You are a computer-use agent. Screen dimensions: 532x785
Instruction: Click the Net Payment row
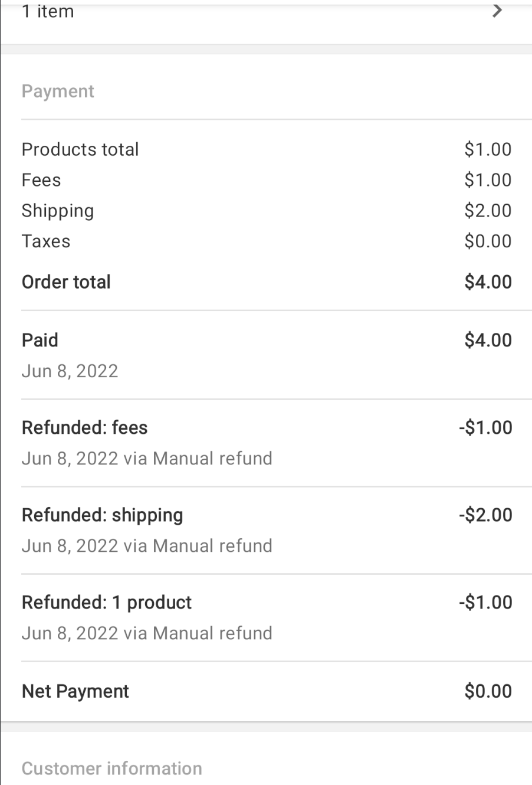(x=75, y=691)
